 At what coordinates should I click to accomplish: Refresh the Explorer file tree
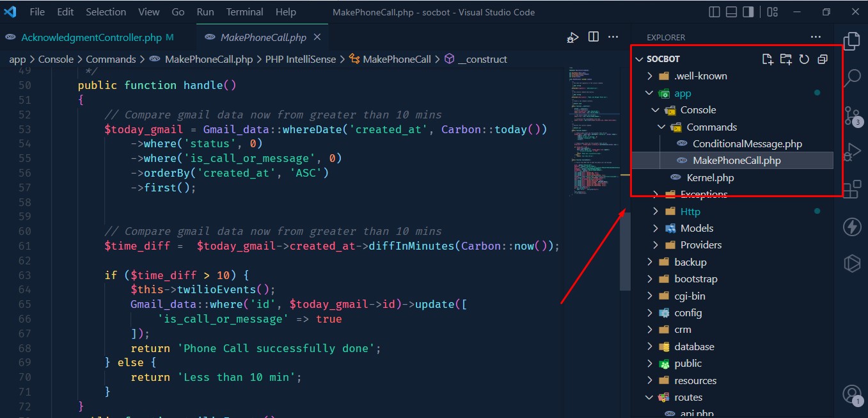click(804, 60)
